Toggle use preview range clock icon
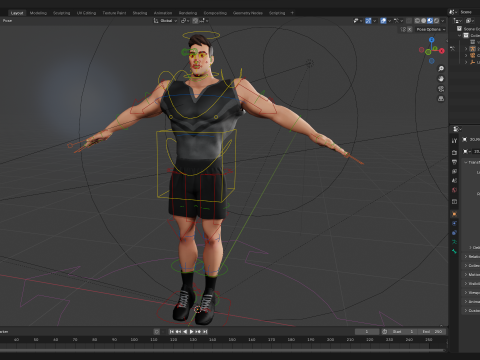480x360 pixels. point(384,332)
